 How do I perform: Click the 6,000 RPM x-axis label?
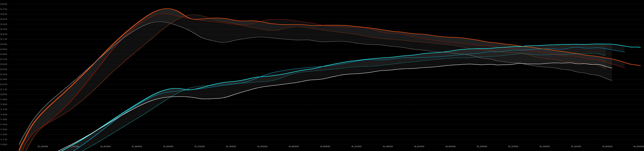click(639, 146)
